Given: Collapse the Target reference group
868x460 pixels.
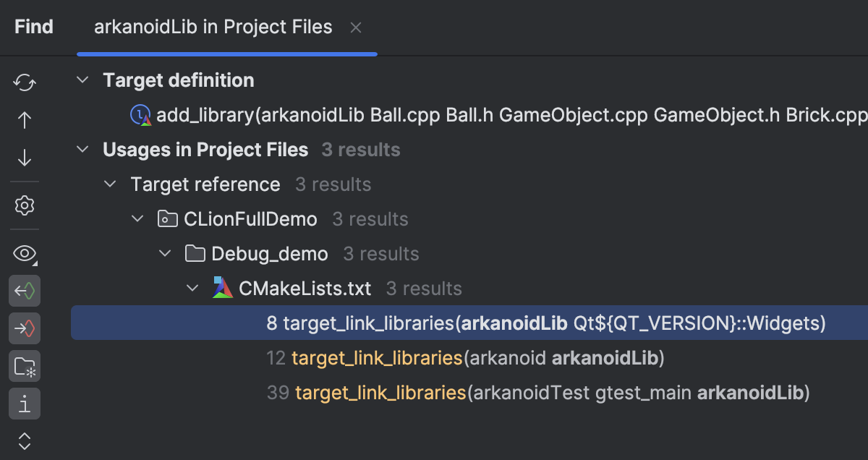Looking at the screenshot, I should coord(110,184).
